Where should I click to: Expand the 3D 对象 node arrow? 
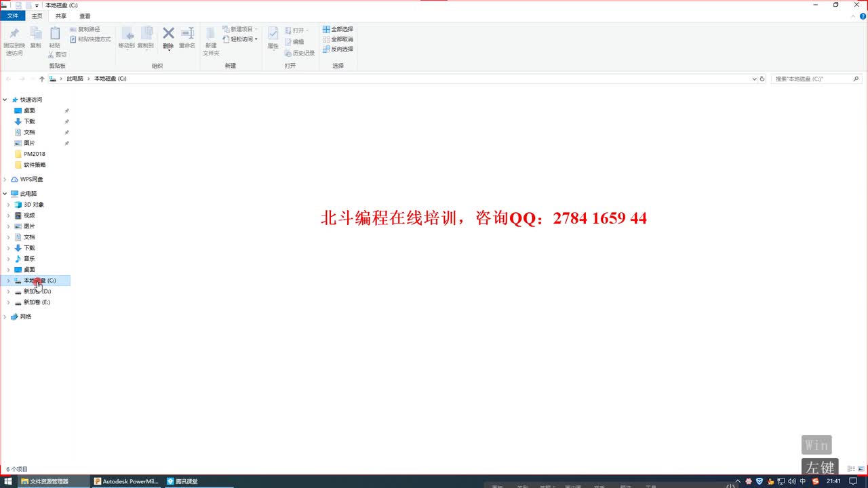[9, 205]
